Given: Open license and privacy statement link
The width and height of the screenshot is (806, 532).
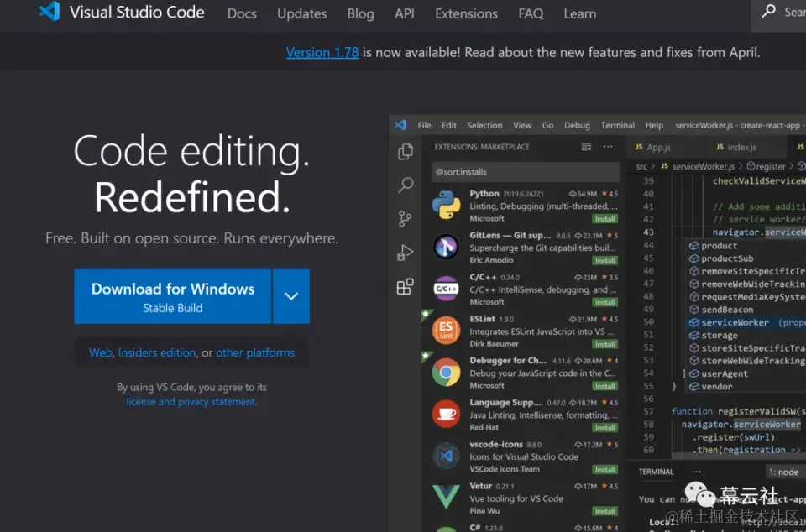Looking at the screenshot, I should pyautogui.click(x=191, y=402).
